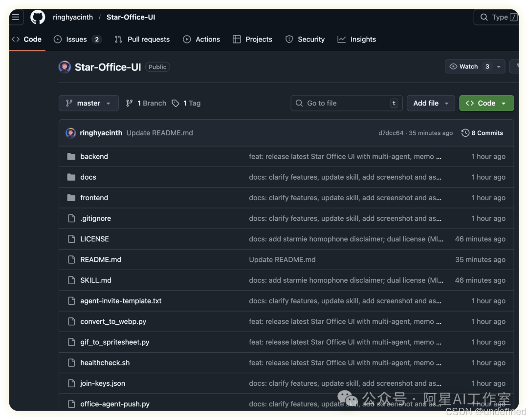This screenshot has width=528, height=420.
Task: Open the backend row's commit message link
Action: [345, 156]
